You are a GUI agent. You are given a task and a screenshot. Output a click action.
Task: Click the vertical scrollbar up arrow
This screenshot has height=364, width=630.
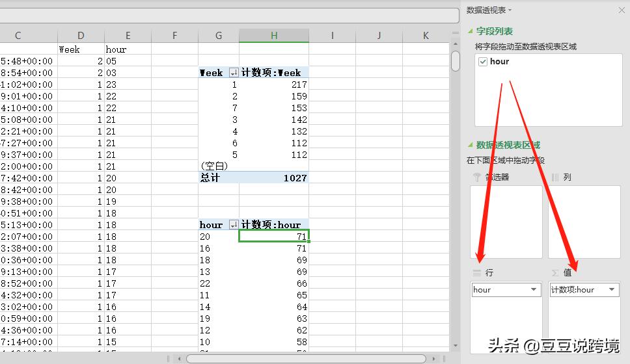click(455, 44)
